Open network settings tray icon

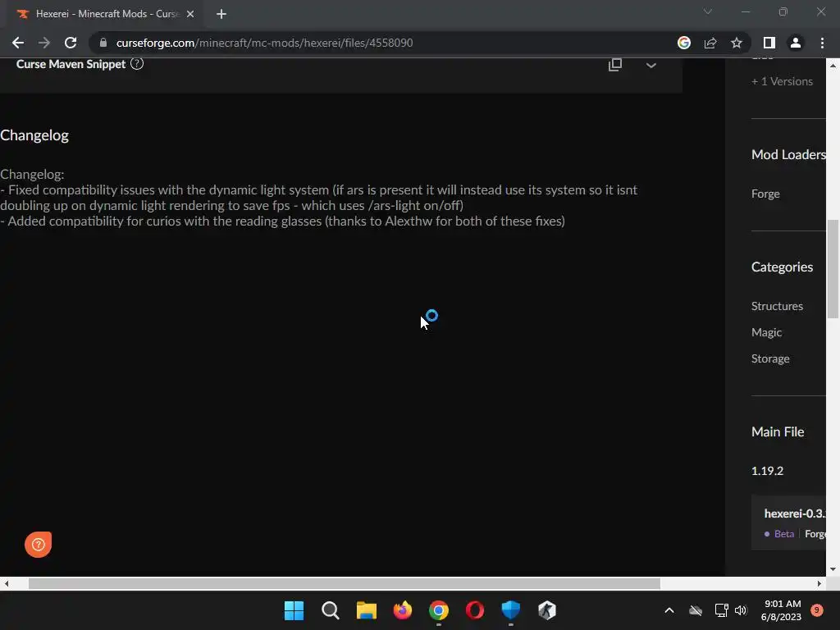tap(722, 610)
